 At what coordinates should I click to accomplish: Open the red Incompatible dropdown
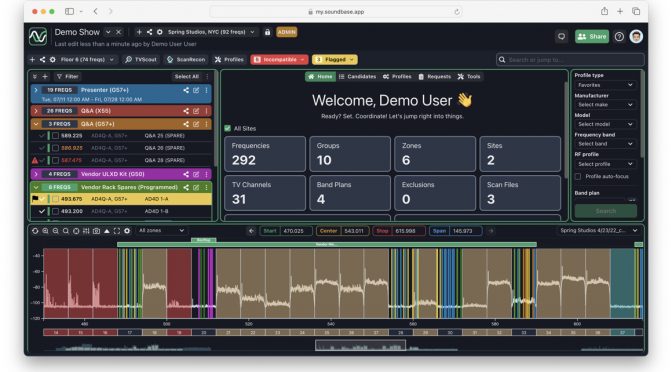point(279,60)
